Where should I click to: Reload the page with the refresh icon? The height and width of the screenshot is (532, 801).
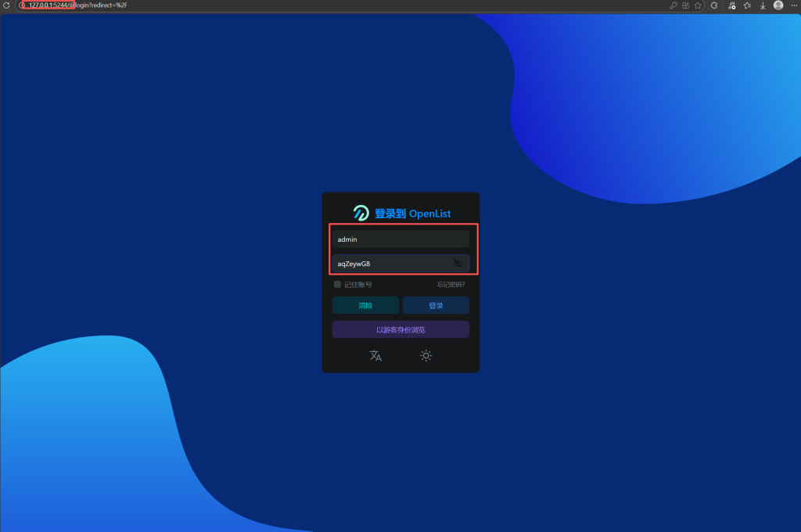click(6, 5)
